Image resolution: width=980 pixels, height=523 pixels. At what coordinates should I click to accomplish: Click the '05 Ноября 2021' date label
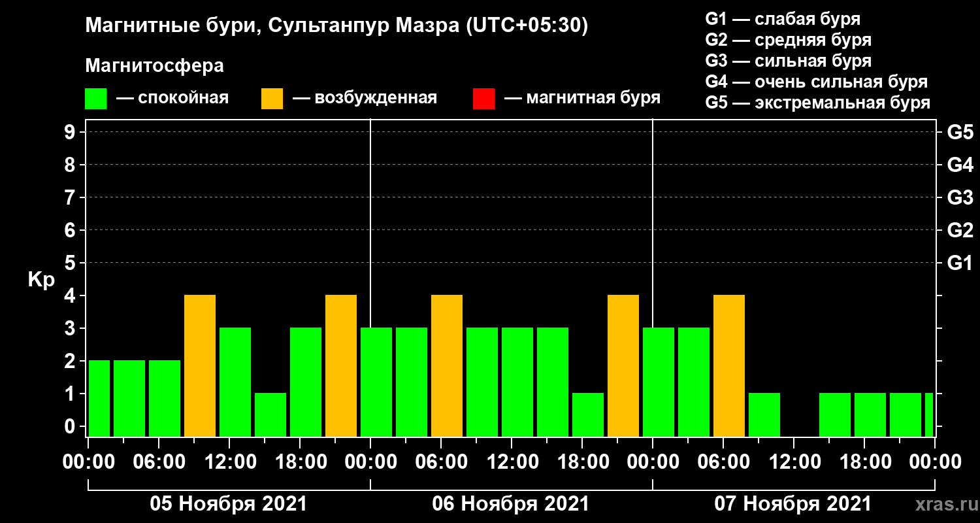pyautogui.click(x=228, y=504)
